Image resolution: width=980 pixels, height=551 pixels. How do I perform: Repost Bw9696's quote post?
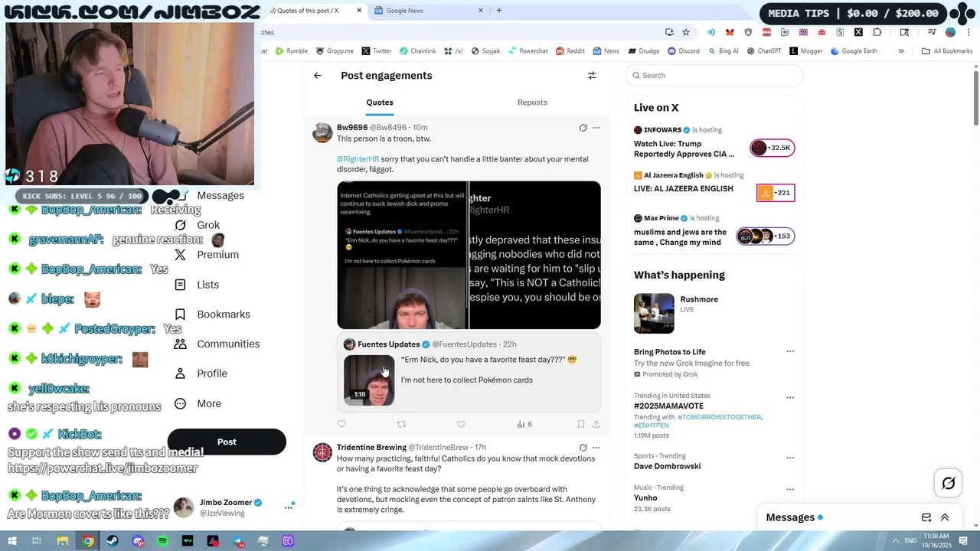click(x=401, y=424)
